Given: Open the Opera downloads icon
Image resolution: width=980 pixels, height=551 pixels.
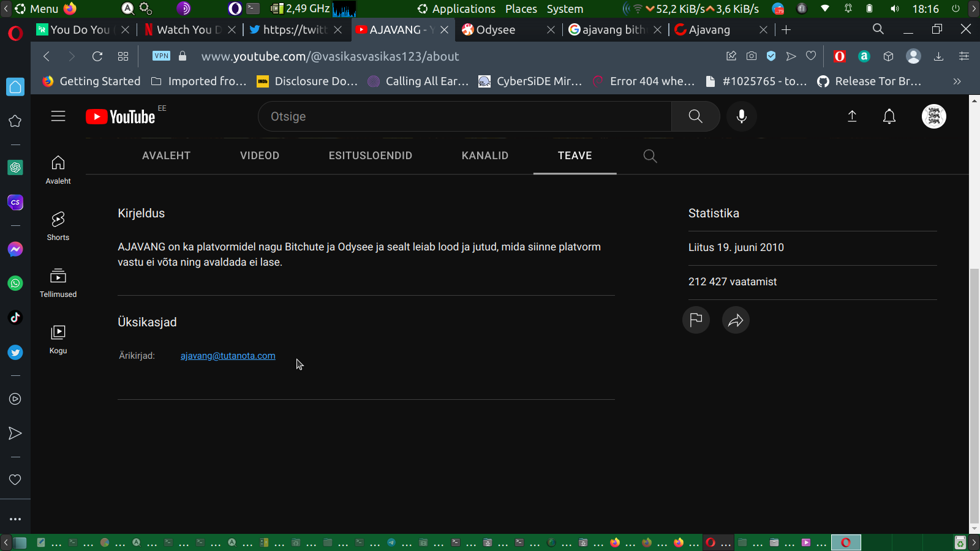Looking at the screenshot, I should pyautogui.click(x=938, y=56).
